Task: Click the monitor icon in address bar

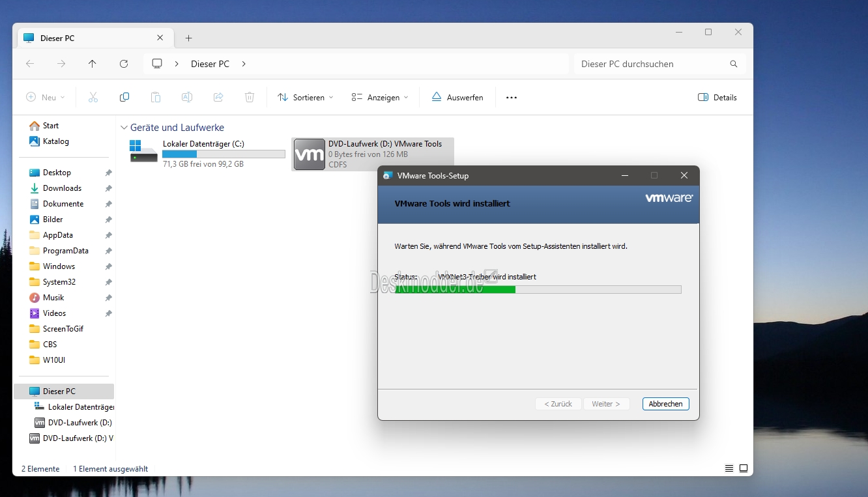Action: tap(157, 64)
